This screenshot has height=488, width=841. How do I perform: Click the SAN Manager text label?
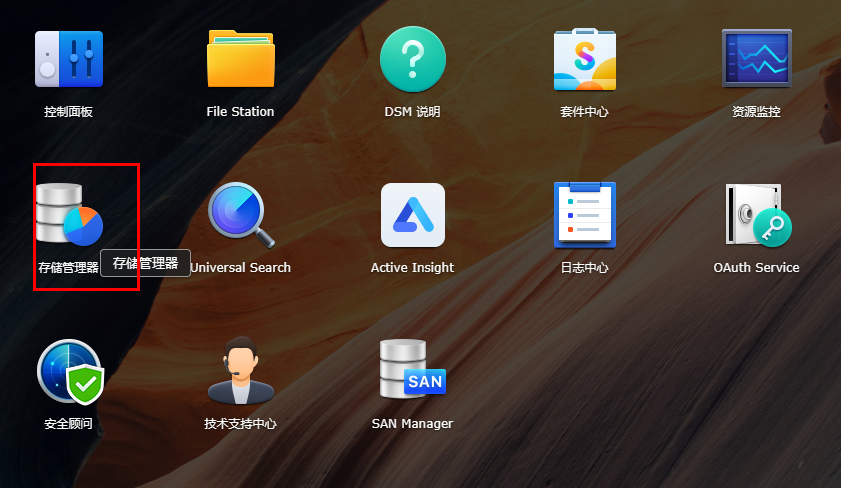tap(412, 424)
